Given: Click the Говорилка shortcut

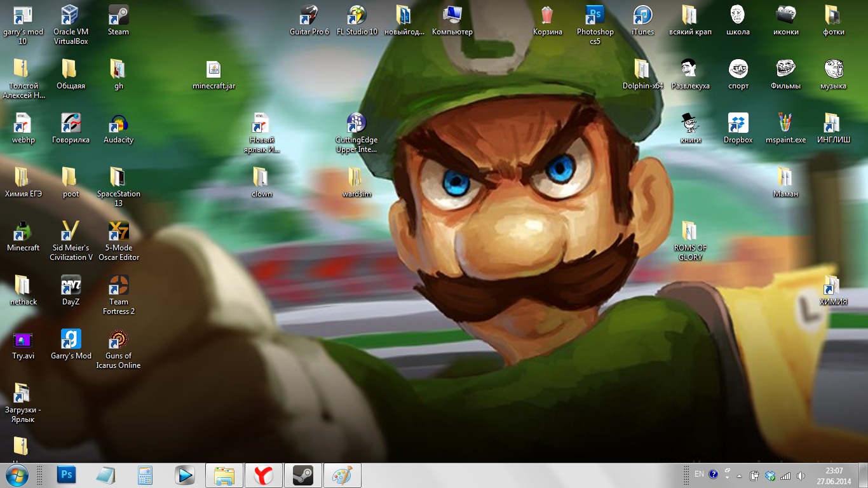Looking at the screenshot, I should 71,128.
